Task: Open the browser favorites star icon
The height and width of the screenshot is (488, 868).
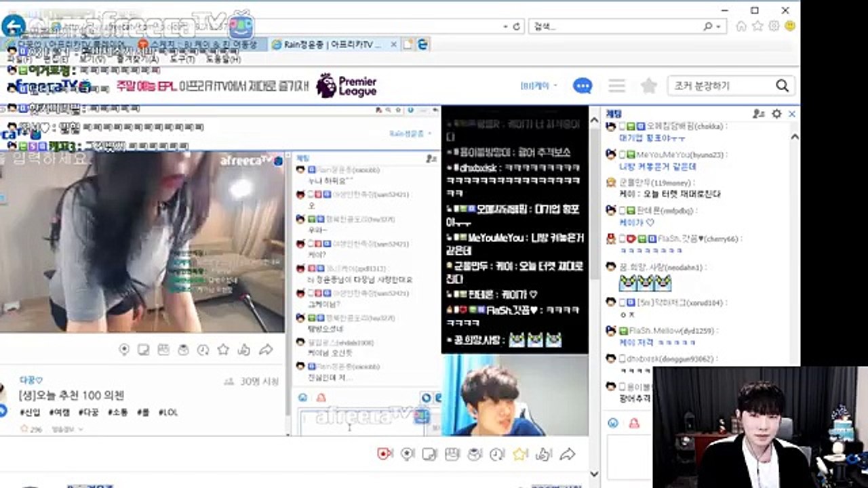Action: (x=757, y=26)
